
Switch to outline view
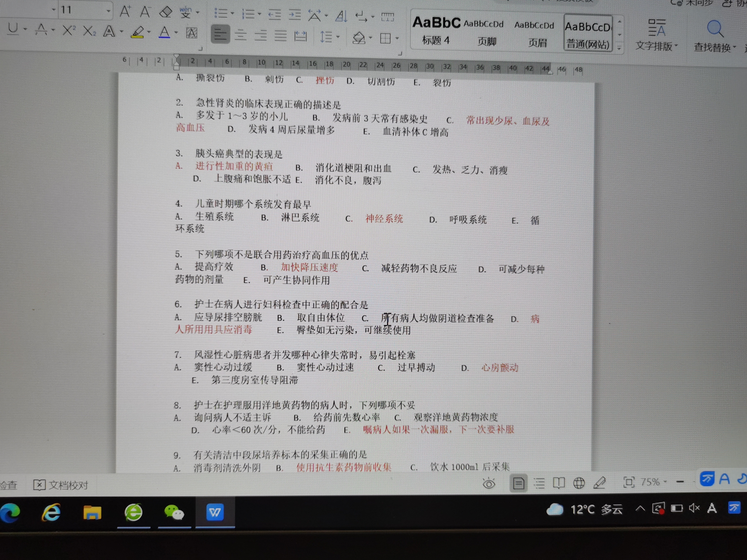click(x=539, y=483)
